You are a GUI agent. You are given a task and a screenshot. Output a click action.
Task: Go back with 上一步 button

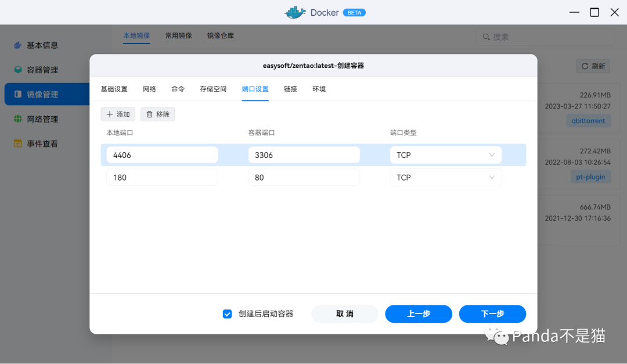point(419,314)
